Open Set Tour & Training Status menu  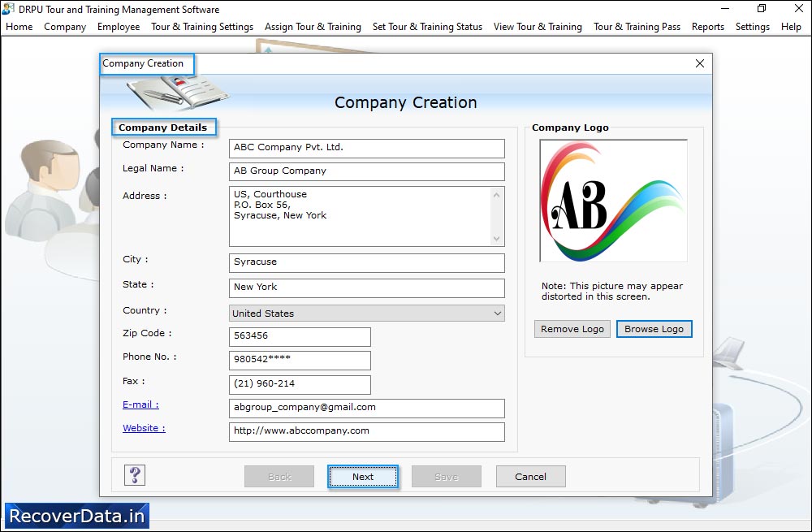[427, 27]
